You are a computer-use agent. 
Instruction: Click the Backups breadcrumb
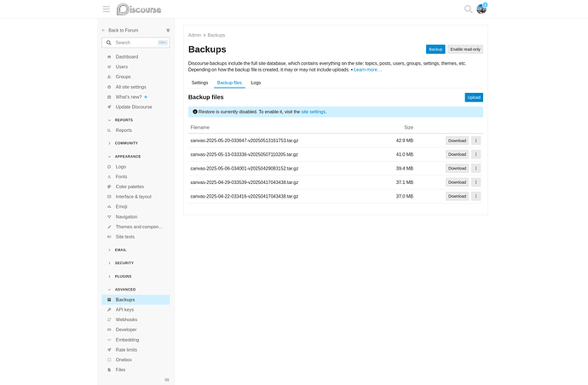click(x=216, y=35)
